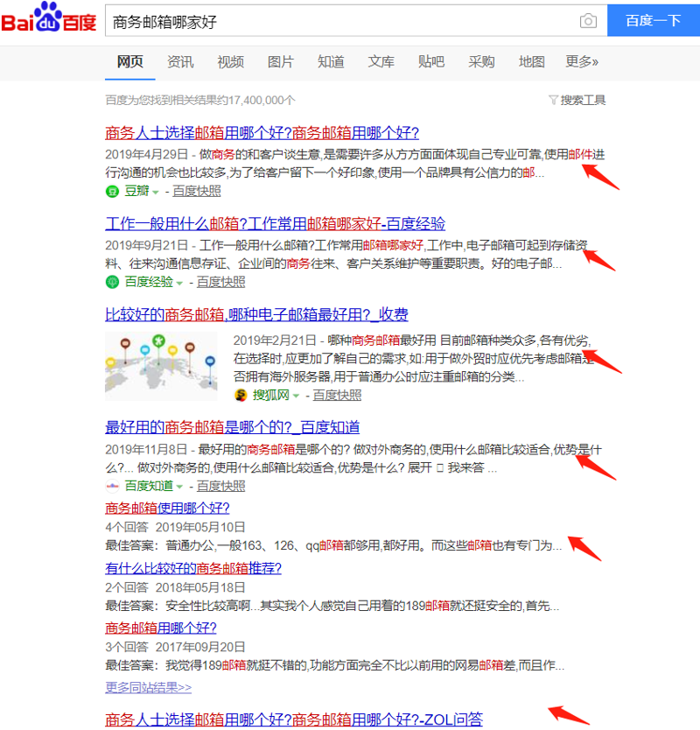Click the 搜狐网 source icon
Screen dimensions: 700x730
tap(241, 396)
